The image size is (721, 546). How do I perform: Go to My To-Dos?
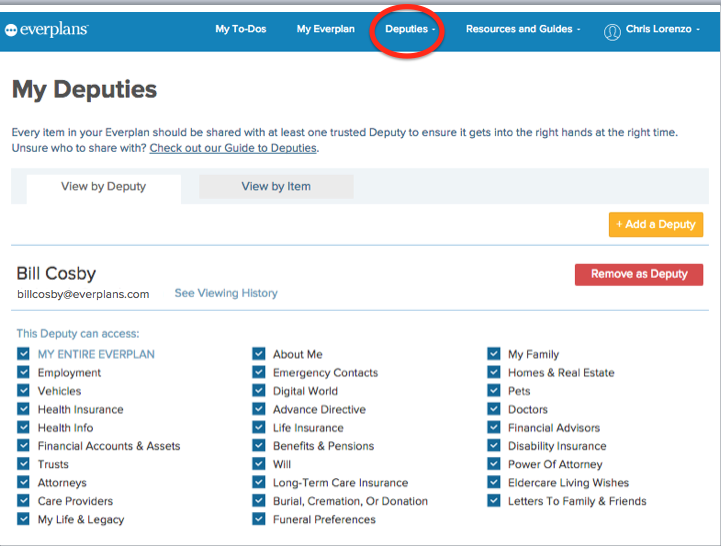click(x=241, y=29)
